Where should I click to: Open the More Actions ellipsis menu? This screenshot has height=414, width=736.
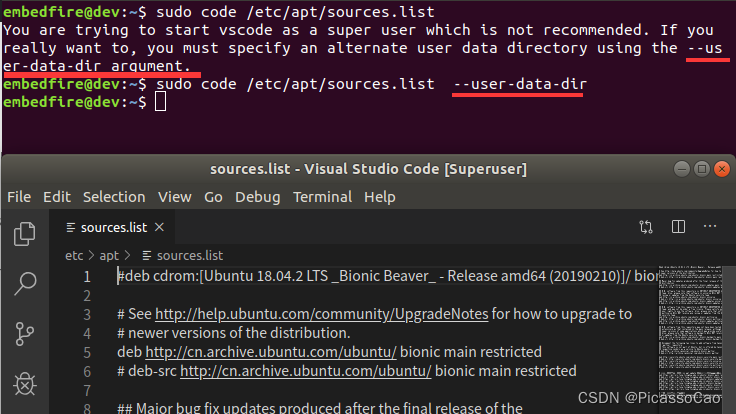pyautogui.click(x=710, y=227)
